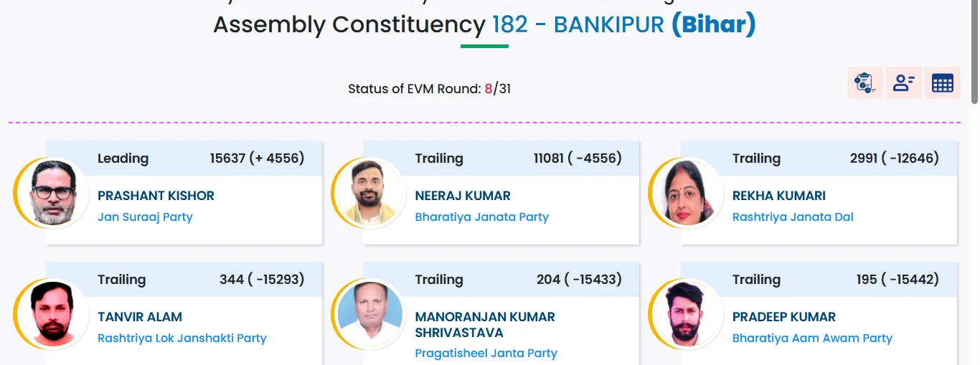The width and height of the screenshot is (980, 365).
Task: Click Rashtriya Lok Janshakti Party label
Action: point(182,338)
